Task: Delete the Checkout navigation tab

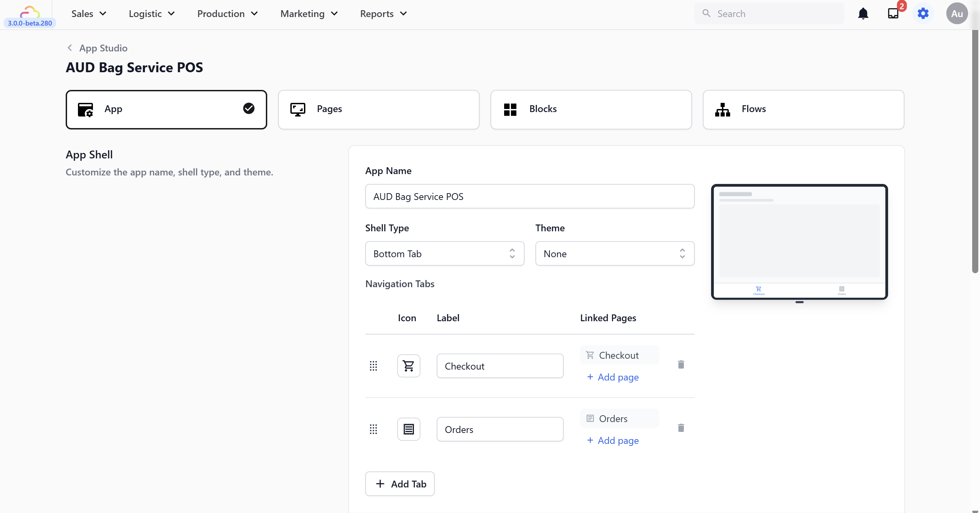Action: click(681, 364)
